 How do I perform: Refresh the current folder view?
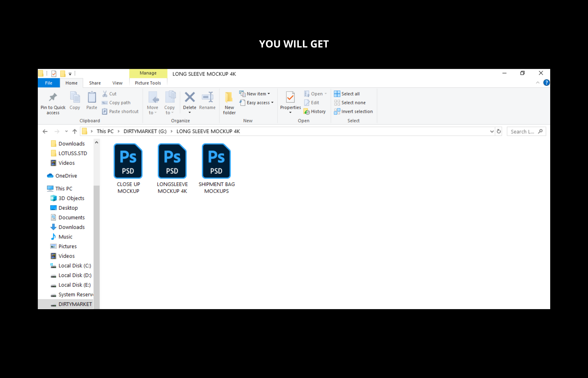point(499,131)
